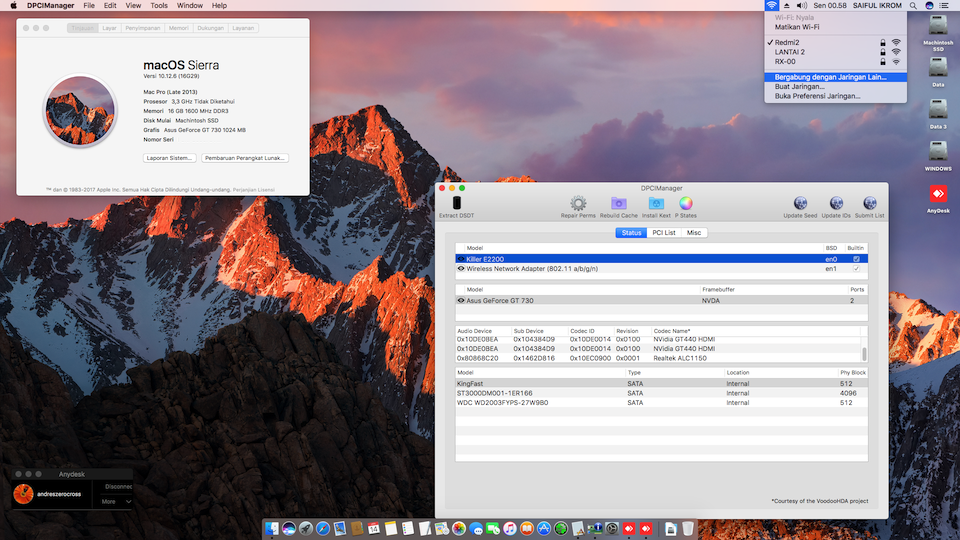This screenshot has height=540, width=960.
Task: Click the audio devices table scrollbar
Action: (x=864, y=354)
